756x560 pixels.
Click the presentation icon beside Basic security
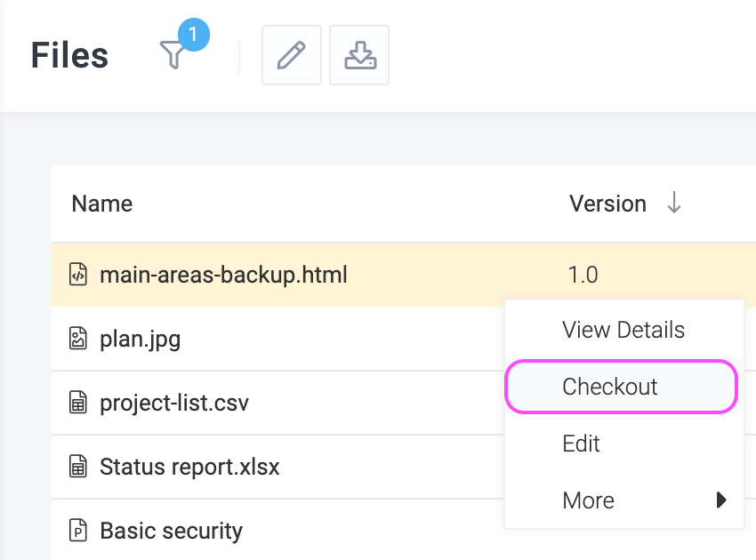click(77, 530)
